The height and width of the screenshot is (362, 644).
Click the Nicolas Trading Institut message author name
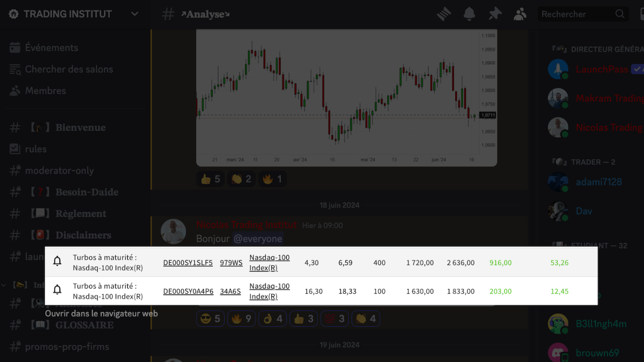click(x=247, y=225)
